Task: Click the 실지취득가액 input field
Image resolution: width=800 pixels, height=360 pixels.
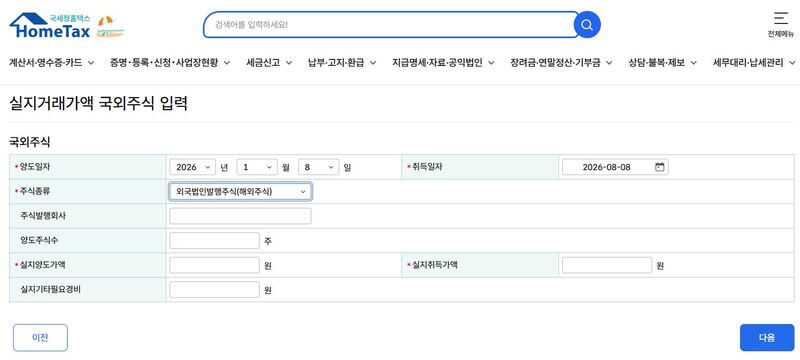Action: pyautogui.click(x=607, y=265)
